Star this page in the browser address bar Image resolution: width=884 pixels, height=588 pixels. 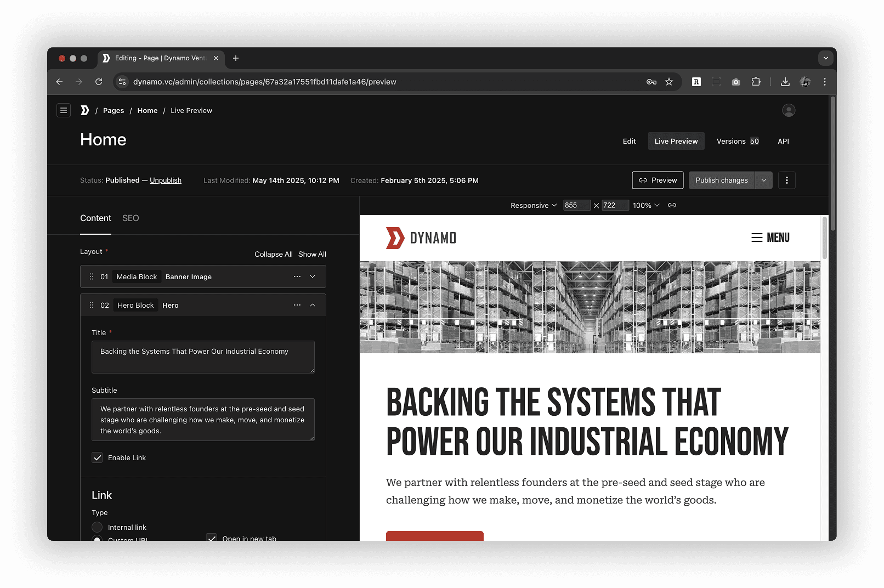669,81
